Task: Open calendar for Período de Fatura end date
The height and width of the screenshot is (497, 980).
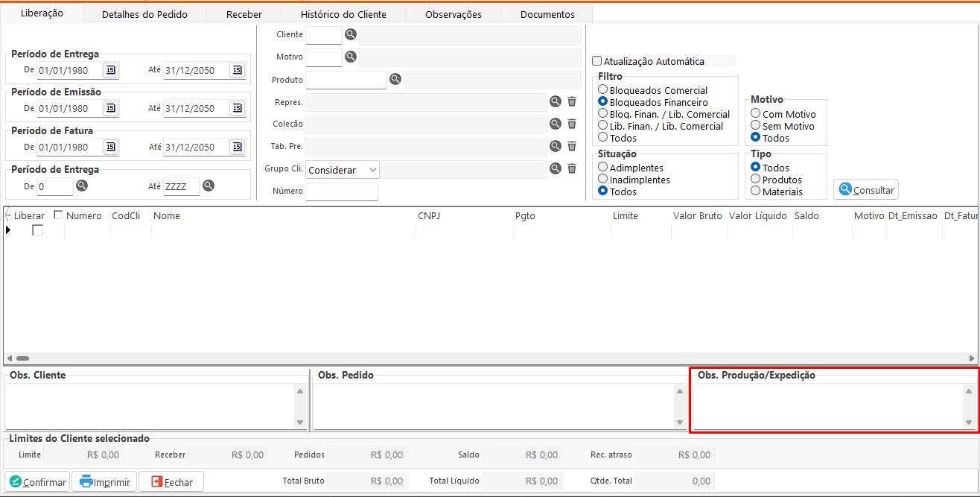Action: click(x=237, y=147)
